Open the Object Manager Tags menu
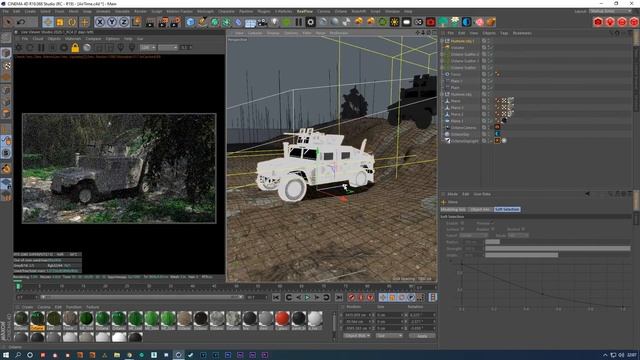The width and height of the screenshot is (640, 360). coord(504,33)
